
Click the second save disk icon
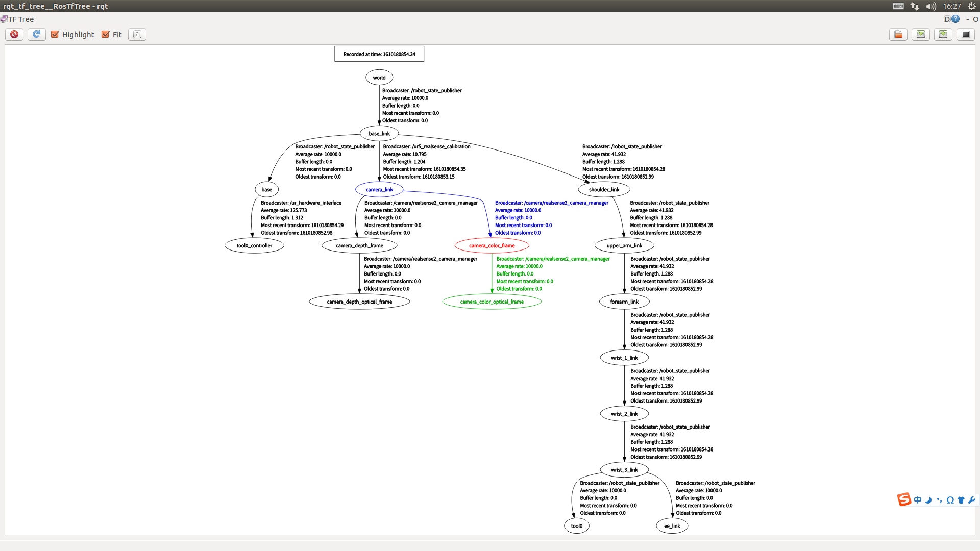(x=943, y=34)
